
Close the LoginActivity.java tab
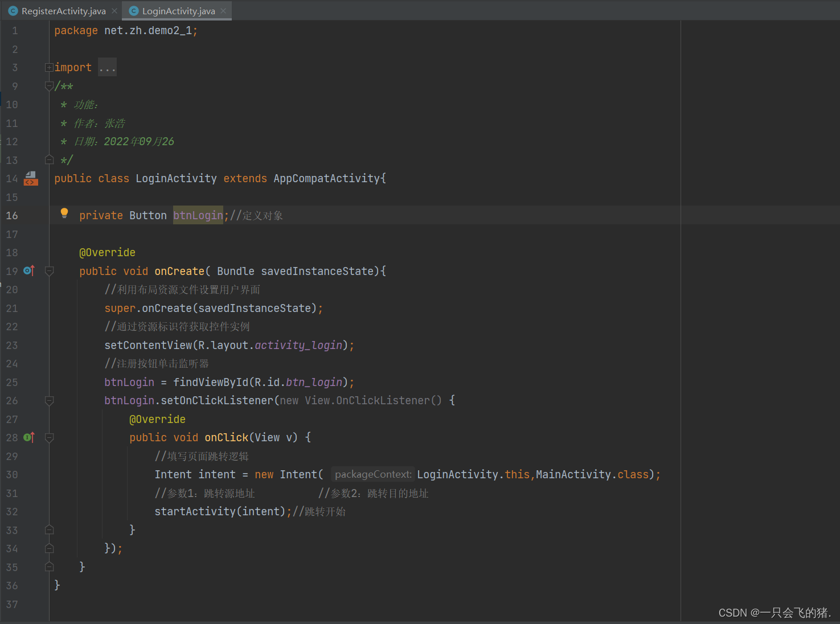tap(223, 11)
